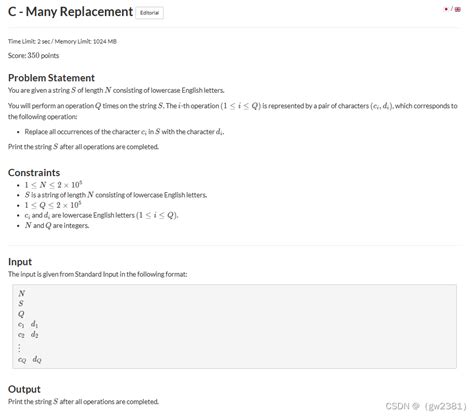Click the Problem Statement heading
This screenshot has height=416, width=474.
51,78
